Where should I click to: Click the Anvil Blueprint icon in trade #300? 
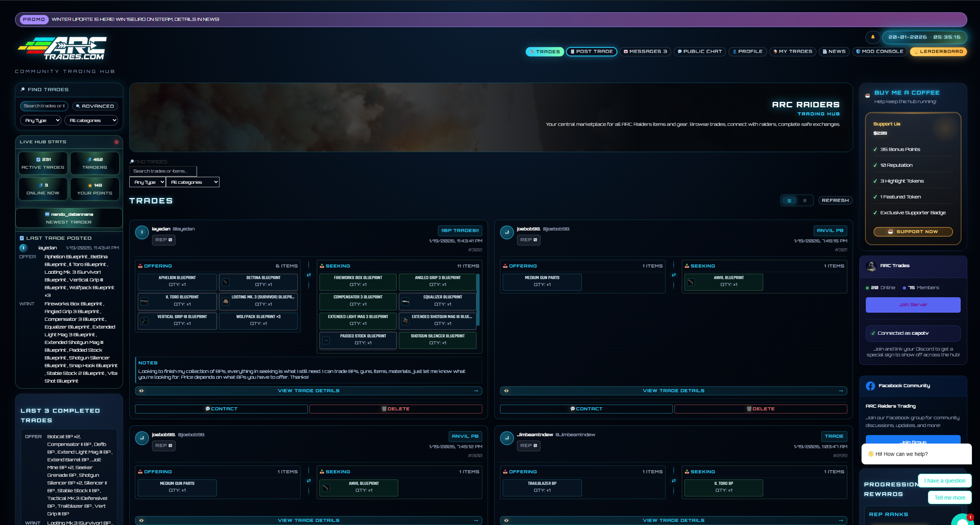tap(326, 488)
